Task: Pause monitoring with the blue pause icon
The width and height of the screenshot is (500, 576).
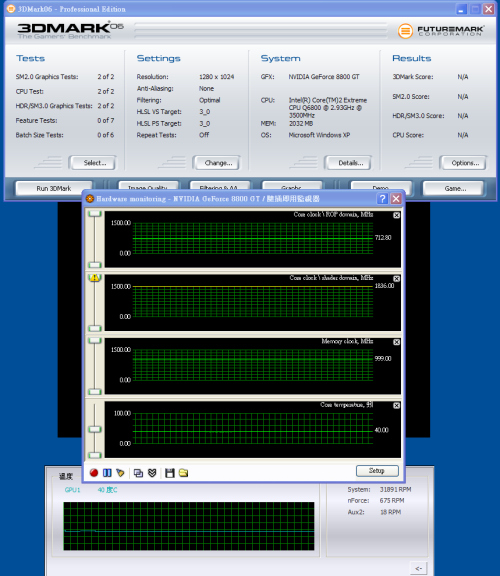Action: [x=107, y=473]
